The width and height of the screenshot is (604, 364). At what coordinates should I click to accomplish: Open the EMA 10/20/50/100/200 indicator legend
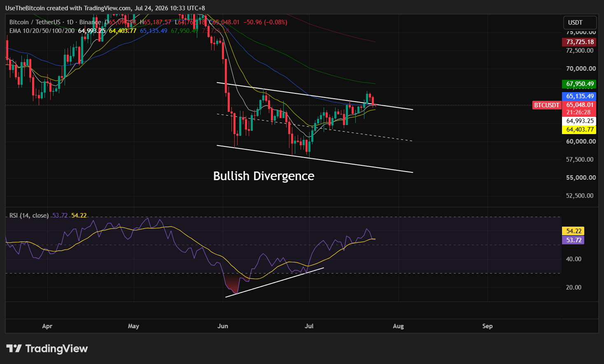(x=42, y=30)
